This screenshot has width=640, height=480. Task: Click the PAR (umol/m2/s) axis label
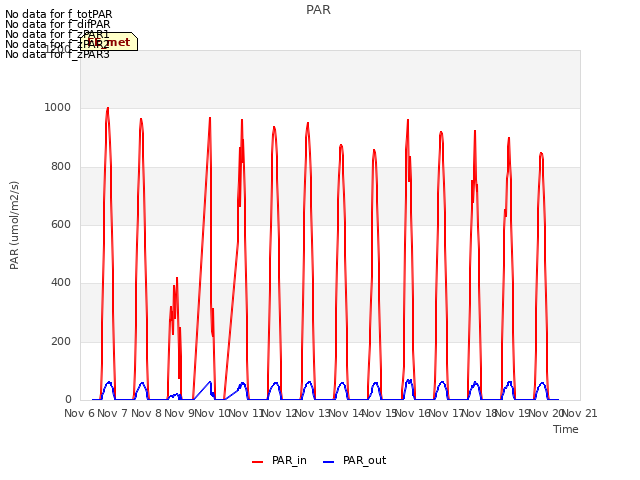coord(14,225)
